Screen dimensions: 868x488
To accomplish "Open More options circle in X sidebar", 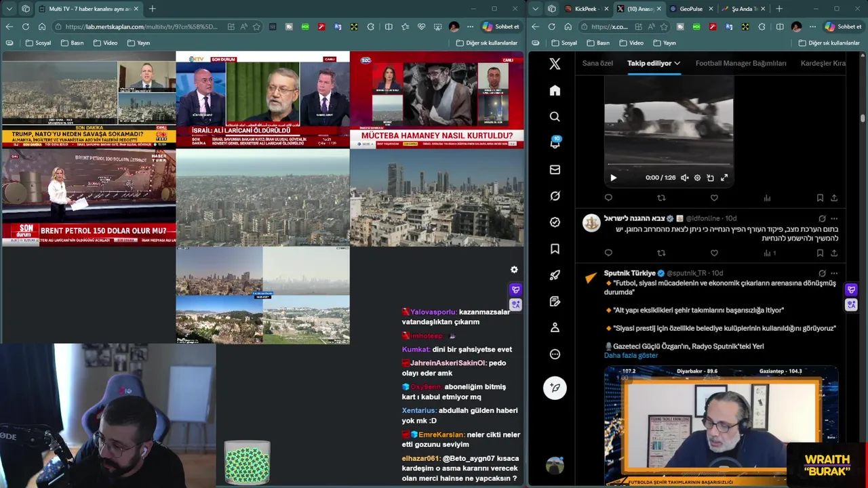I will click(x=555, y=354).
